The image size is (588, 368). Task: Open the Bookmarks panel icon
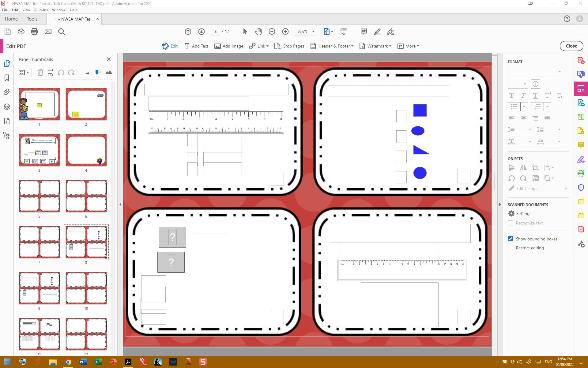point(7,78)
